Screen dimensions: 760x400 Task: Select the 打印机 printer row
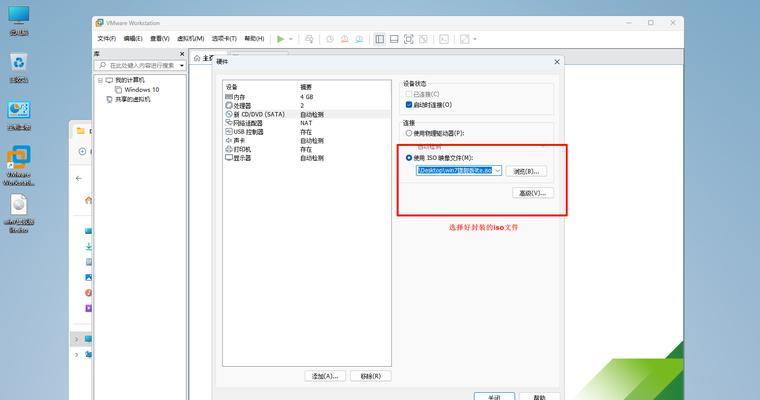point(307,149)
